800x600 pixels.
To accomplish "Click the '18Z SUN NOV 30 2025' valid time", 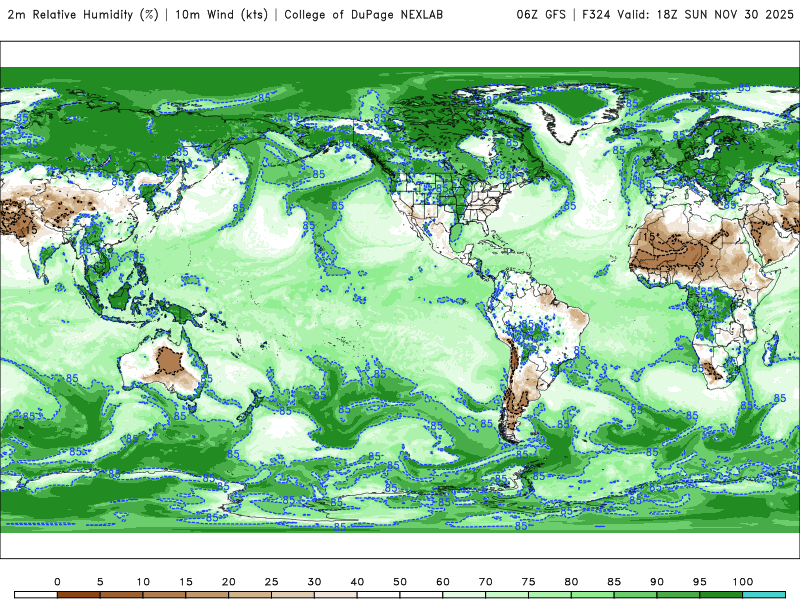I will pos(725,15).
